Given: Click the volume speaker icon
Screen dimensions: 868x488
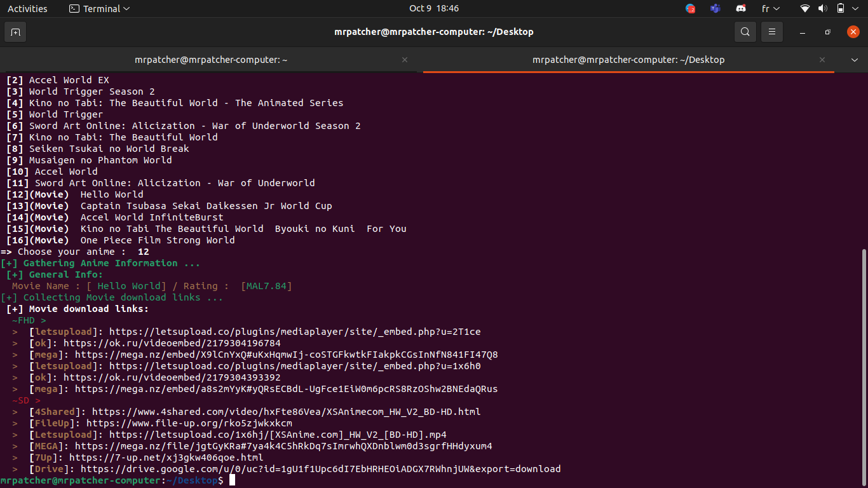Looking at the screenshot, I should (x=823, y=8).
